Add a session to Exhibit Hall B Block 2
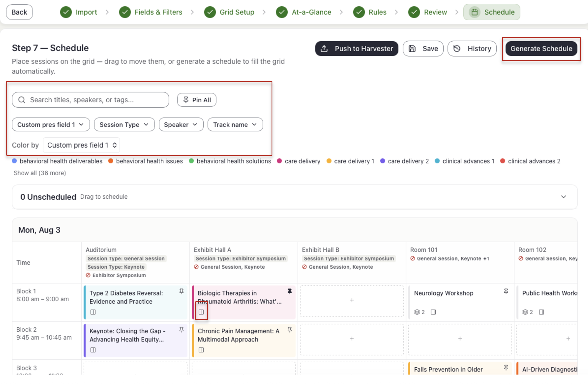588x384 pixels. (352, 339)
